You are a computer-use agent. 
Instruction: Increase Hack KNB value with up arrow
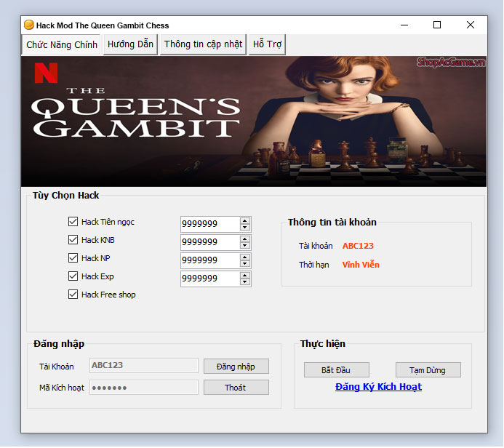pos(245,239)
